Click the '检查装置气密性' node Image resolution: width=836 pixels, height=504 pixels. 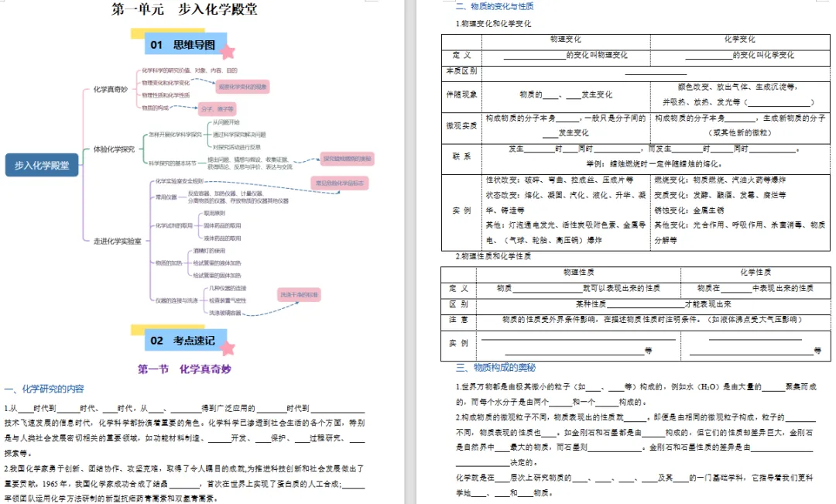tap(228, 300)
